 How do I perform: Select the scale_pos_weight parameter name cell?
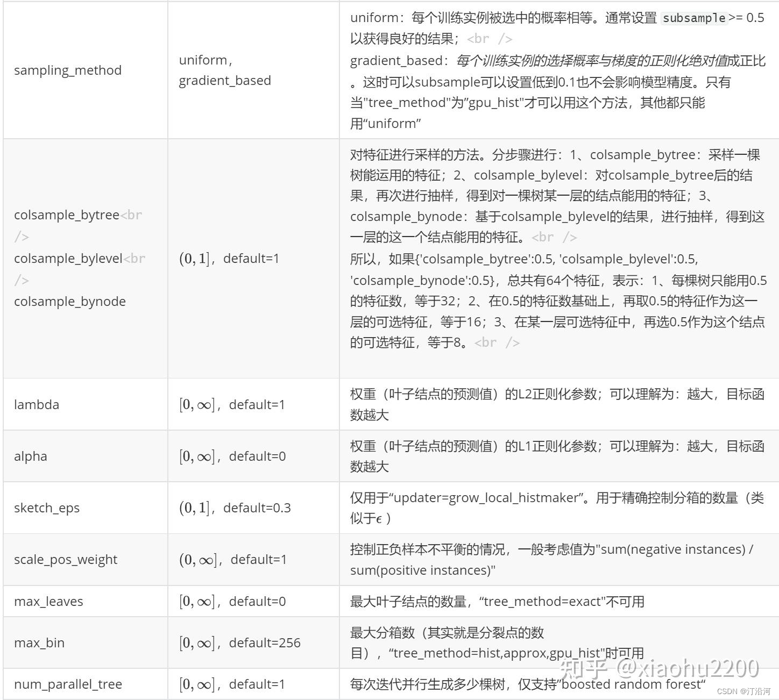(x=86, y=559)
